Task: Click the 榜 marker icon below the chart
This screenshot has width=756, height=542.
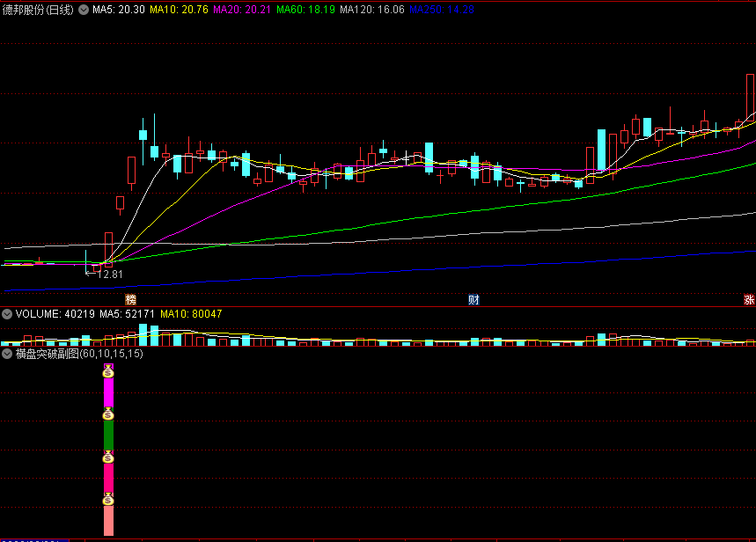Action: (130, 299)
